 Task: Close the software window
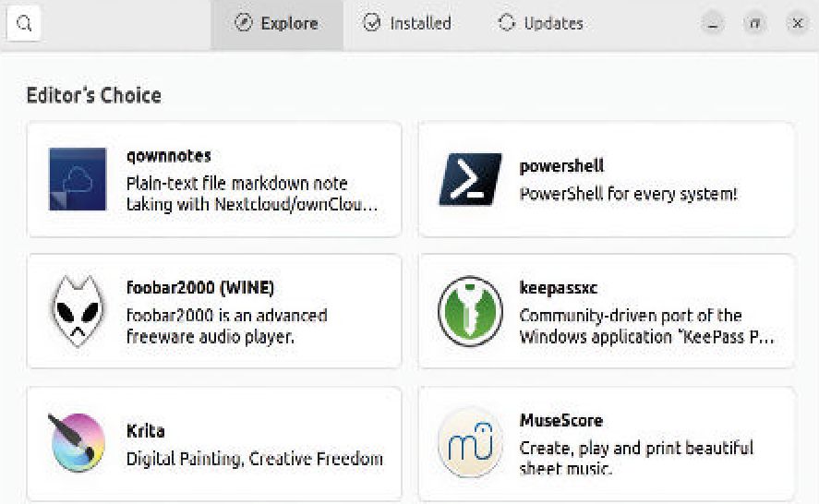797,23
